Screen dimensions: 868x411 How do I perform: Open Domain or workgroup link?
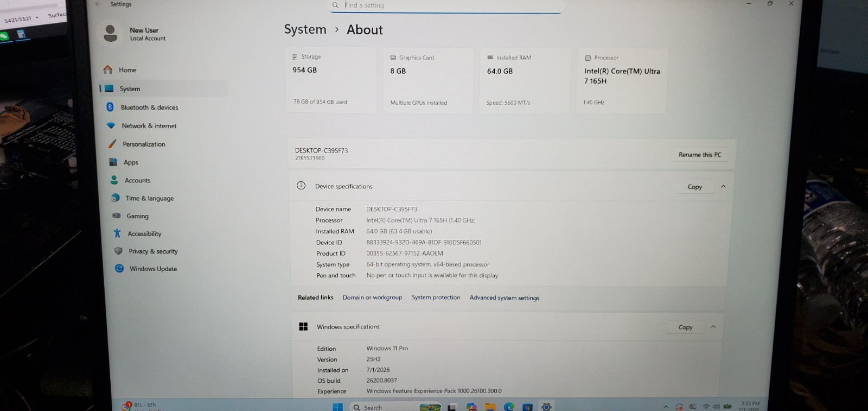click(x=372, y=297)
